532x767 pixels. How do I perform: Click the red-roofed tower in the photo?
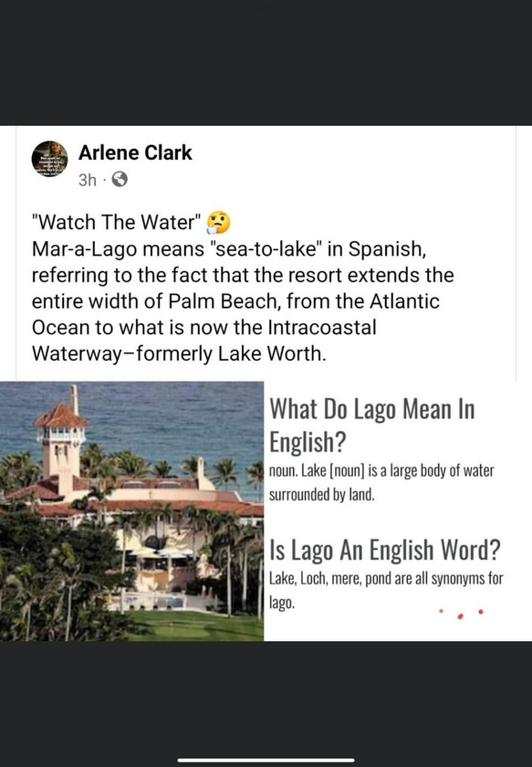[x=61, y=440]
